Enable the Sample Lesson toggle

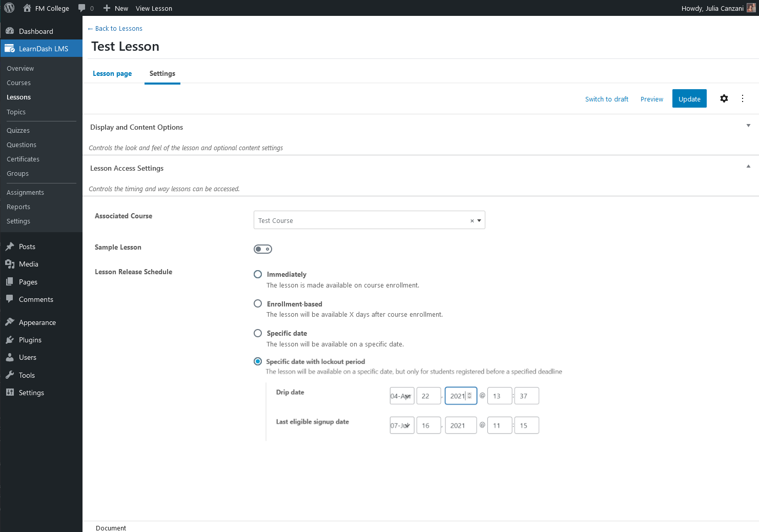pyautogui.click(x=262, y=249)
